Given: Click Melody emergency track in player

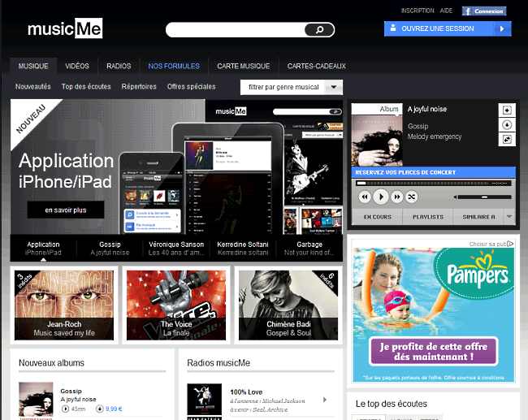Looking at the screenshot, I should (x=435, y=136).
